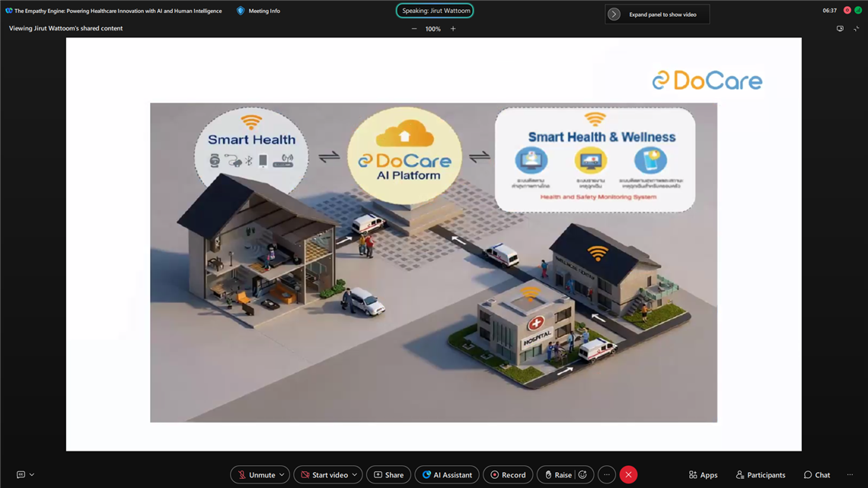
Task: Open the AI Assistant
Action: tap(447, 475)
